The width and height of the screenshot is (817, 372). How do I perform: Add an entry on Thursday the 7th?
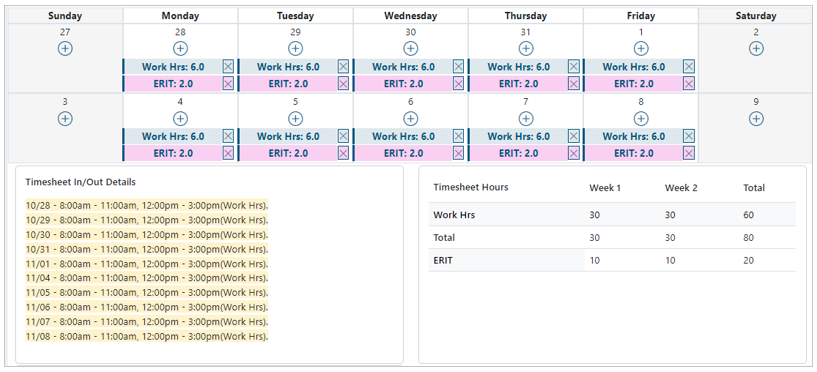526,119
